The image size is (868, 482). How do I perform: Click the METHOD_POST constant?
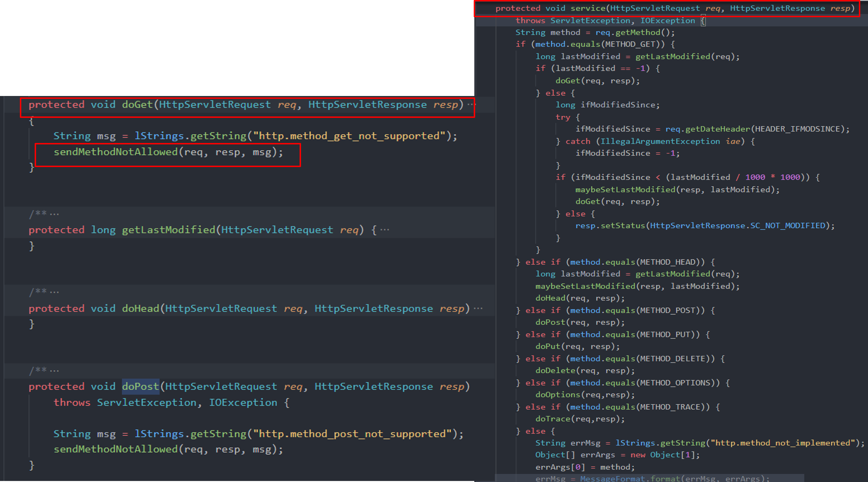[x=667, y=310]
